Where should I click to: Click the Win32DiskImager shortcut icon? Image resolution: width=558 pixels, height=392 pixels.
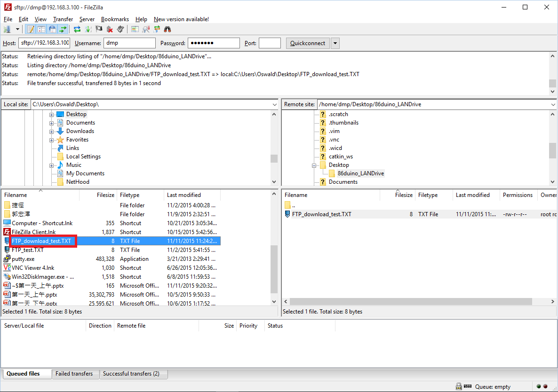7,276
